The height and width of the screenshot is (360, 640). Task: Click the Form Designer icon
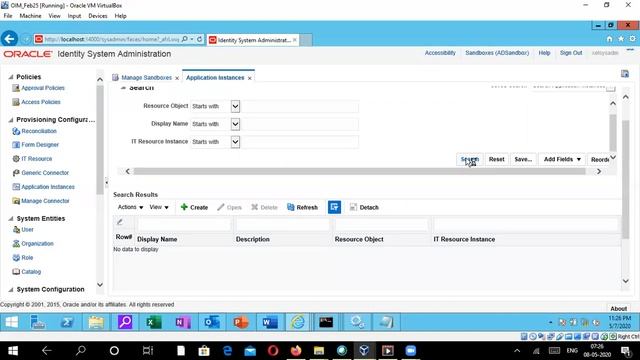(16, 145)
